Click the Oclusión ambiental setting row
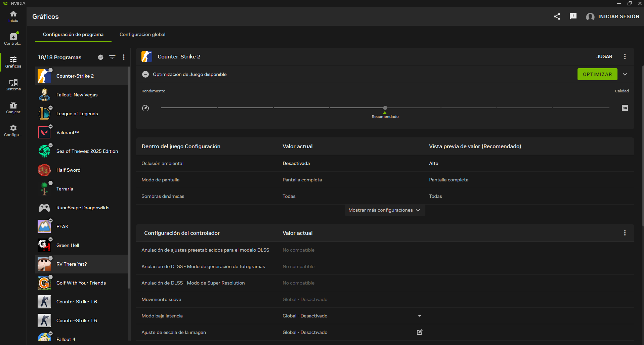644x345 pixels. pos(385,163)
